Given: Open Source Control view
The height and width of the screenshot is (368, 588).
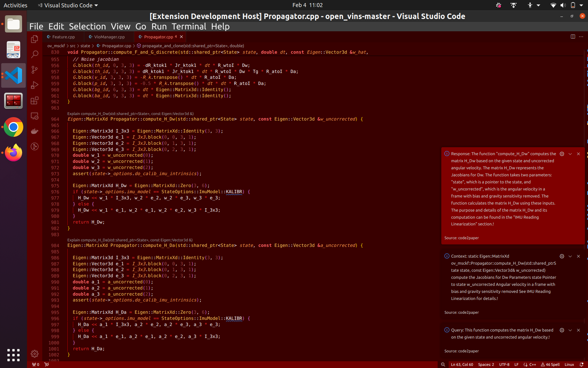Looking at the screenshot, I should [x=35, y=70].
